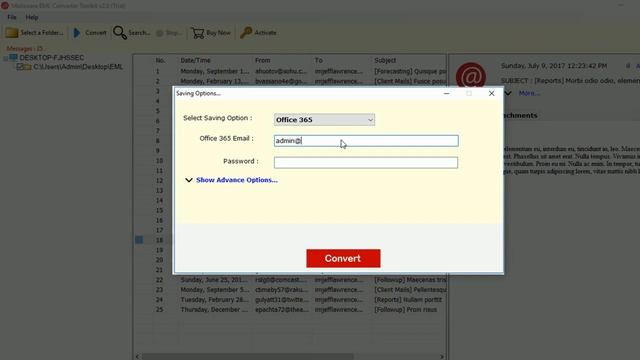Click the [Reports] Nullam subject in row 24
640x360 pixels.
[408, 300]
